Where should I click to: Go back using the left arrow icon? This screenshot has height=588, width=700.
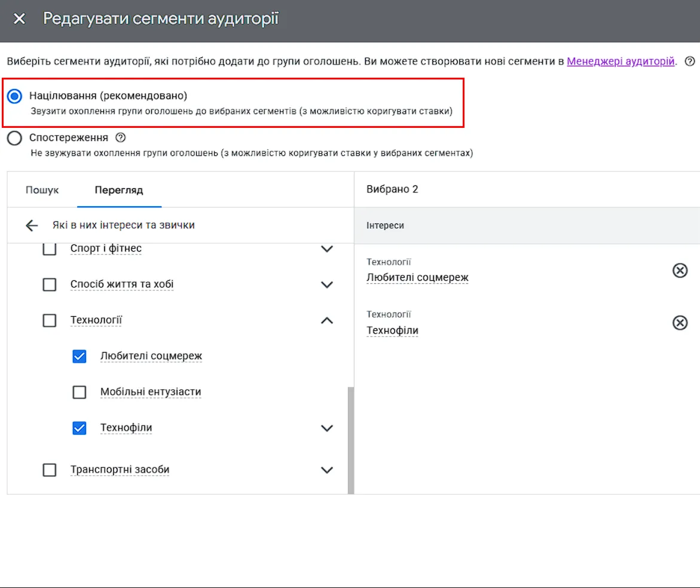pyautogui.click(x=32, y=225)
